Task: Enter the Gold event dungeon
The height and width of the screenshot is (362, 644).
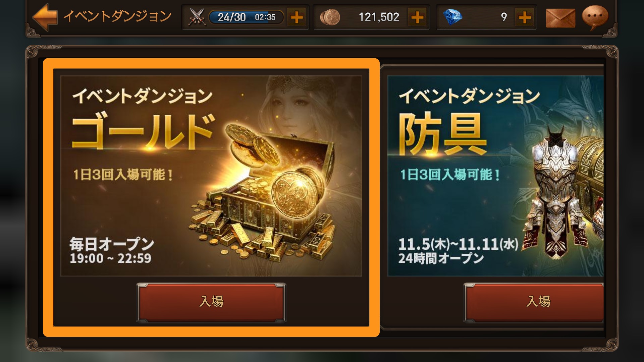Action: pyautogui.click(x=211, y=302)
